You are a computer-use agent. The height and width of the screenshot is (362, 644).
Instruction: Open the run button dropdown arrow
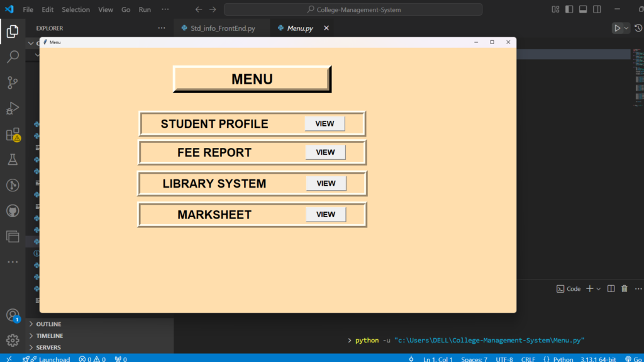(x=626, y=28)
